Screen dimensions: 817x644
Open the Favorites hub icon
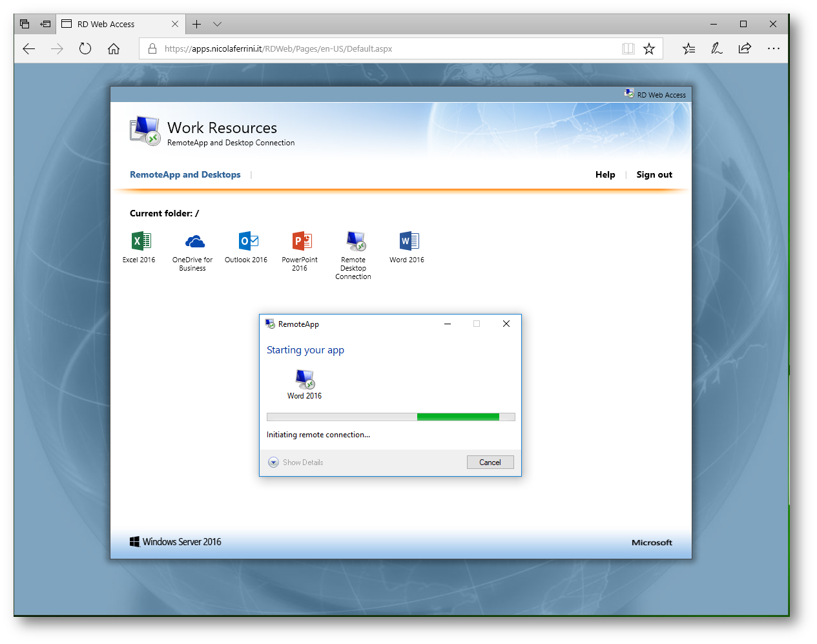point(688,48)
